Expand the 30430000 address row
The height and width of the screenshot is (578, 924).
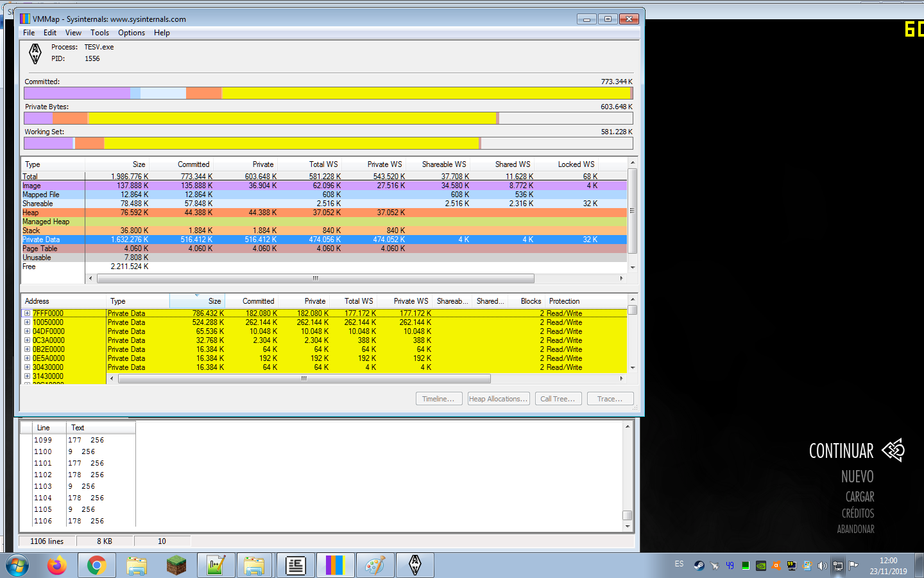[27, 367]
